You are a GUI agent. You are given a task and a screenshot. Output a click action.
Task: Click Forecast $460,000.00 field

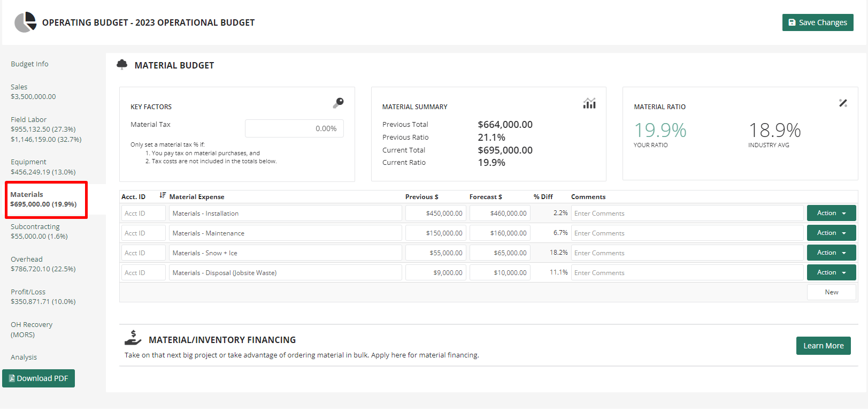[x=500, y=213]
